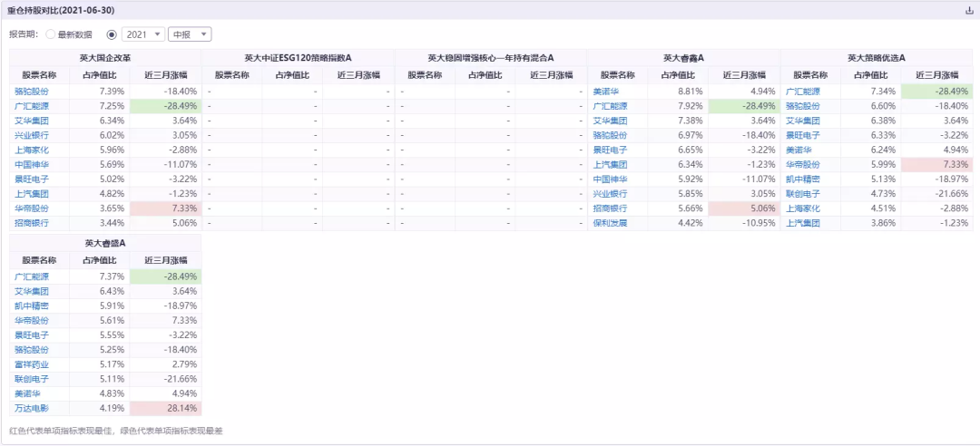
Task: Open 凯中精密 link in 英大策略优选A table
Action: [802, 179]
